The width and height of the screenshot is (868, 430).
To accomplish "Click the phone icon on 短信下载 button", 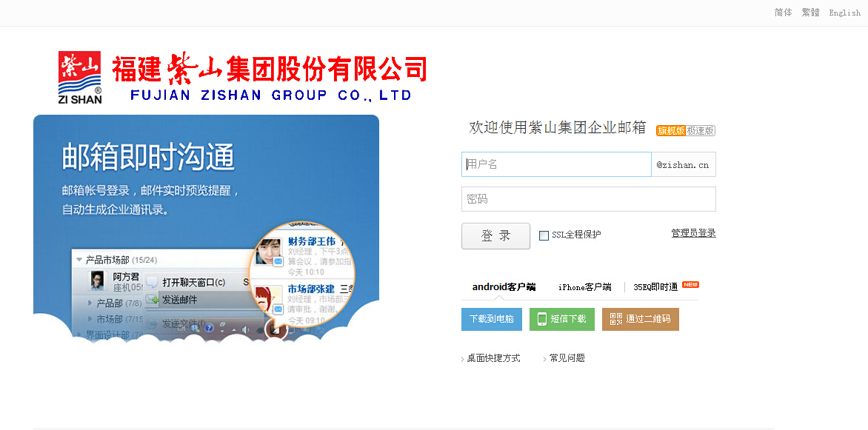I will [542, 319].
